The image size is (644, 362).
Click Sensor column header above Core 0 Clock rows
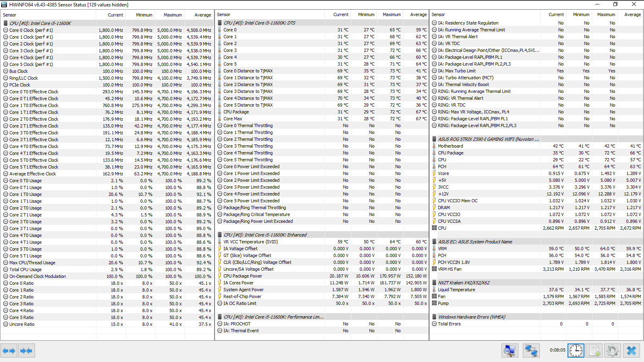tap(48, 15)
